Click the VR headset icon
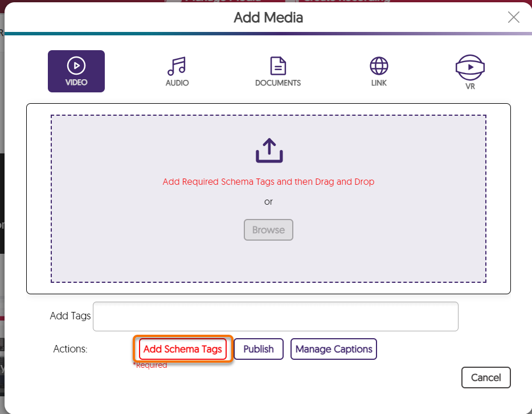 point(470,67)
